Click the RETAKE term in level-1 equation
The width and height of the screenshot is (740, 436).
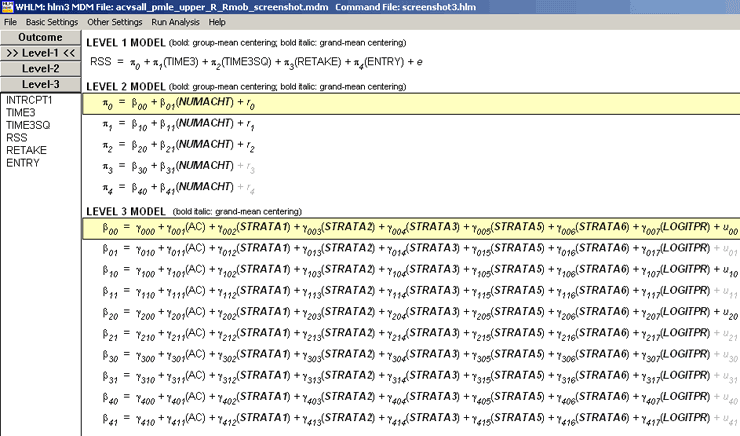point(318,62)
